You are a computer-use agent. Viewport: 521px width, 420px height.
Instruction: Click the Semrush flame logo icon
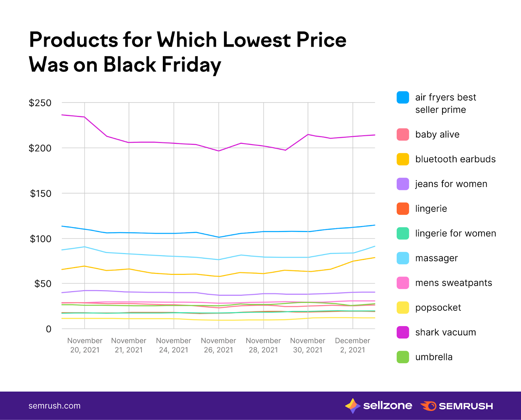click(429, 406)
